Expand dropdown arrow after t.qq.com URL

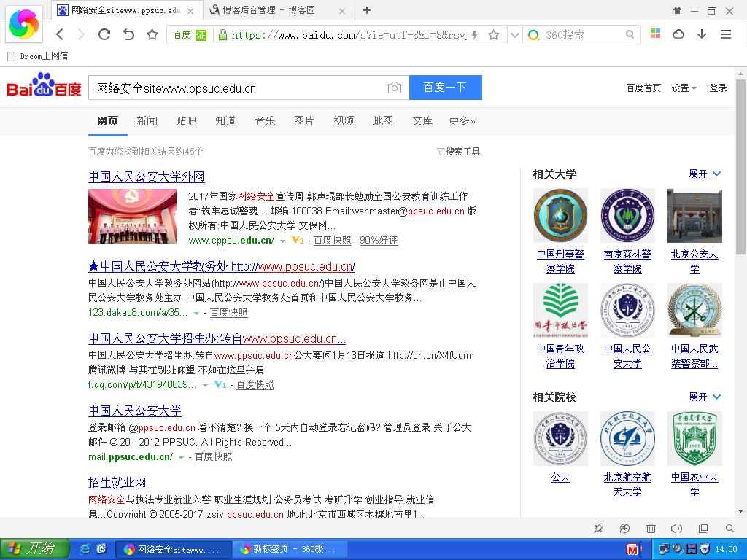click(205, 385)
